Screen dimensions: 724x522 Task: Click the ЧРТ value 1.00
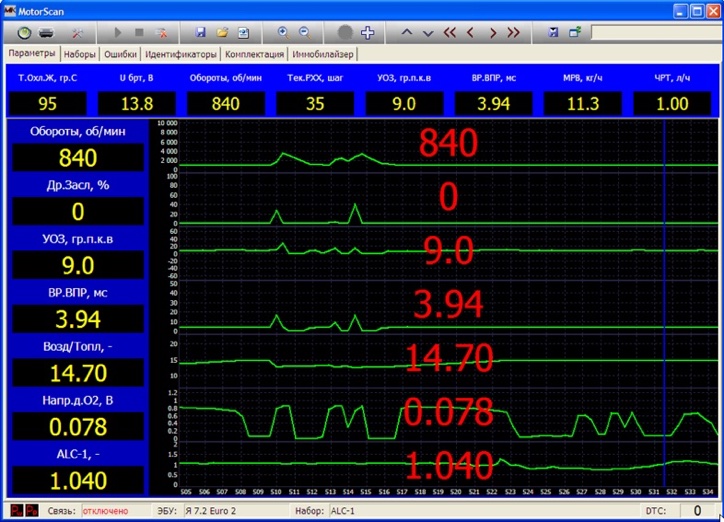672,103
